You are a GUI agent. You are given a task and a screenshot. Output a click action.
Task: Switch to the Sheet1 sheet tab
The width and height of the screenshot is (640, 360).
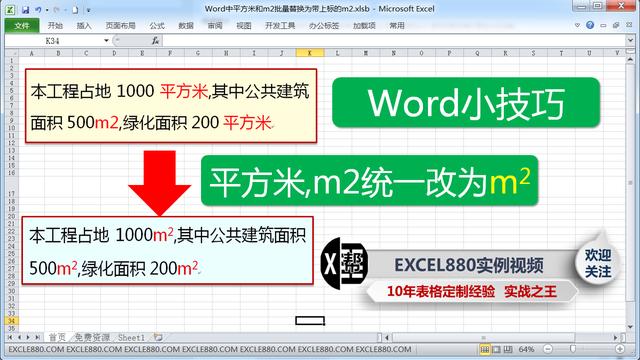click(131, 338)
